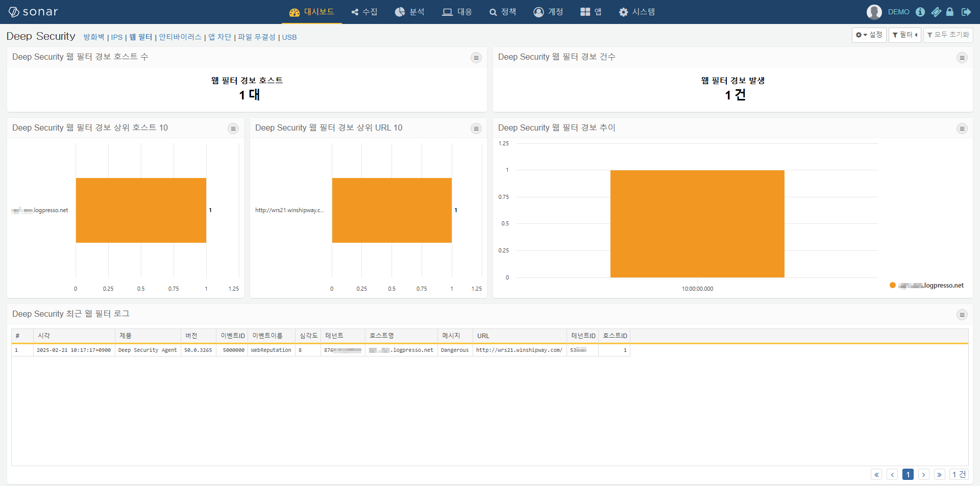Click the 이벤트ID column header
This screenshot has width=980, height=486.
(x=232, y=336)
